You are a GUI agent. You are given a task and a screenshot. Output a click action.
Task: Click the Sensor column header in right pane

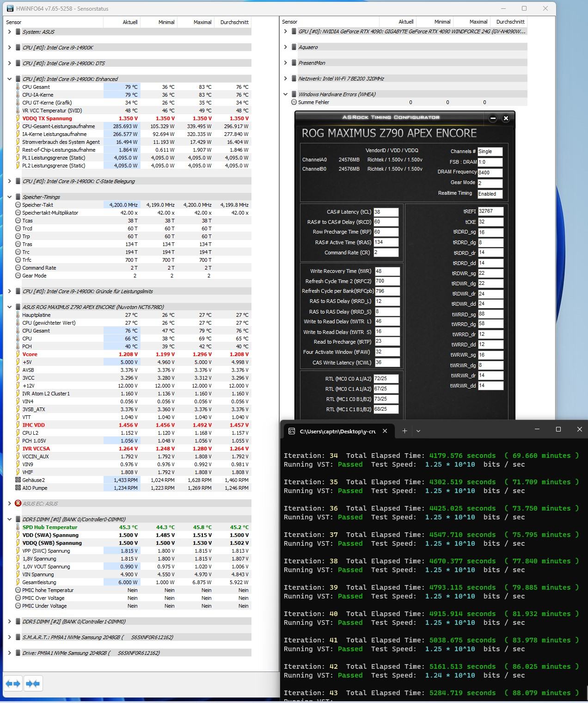click(330, 22)
